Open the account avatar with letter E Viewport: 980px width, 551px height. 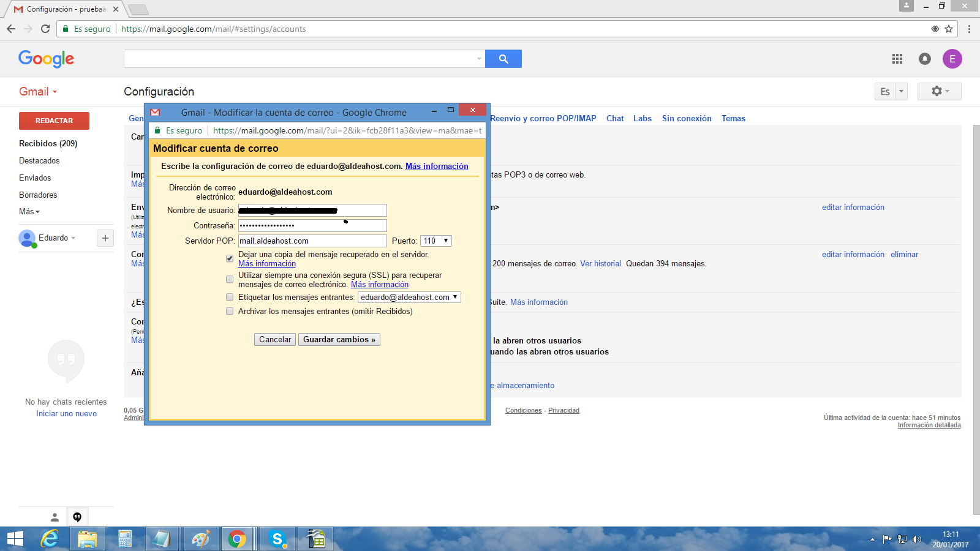(x=952, y=59)
